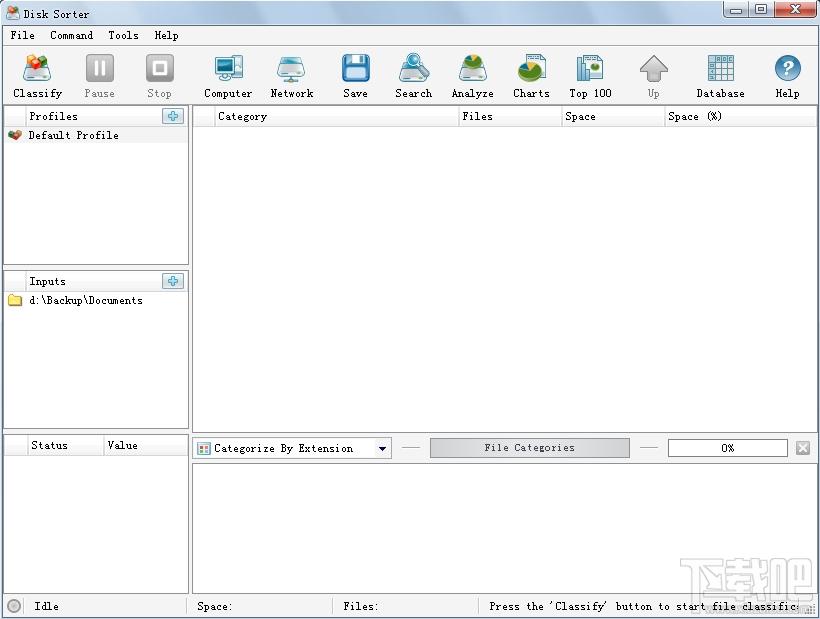The height and width of the screenshot is (619, 820).
Task: Open the Command menu
Action: [72, 36]
